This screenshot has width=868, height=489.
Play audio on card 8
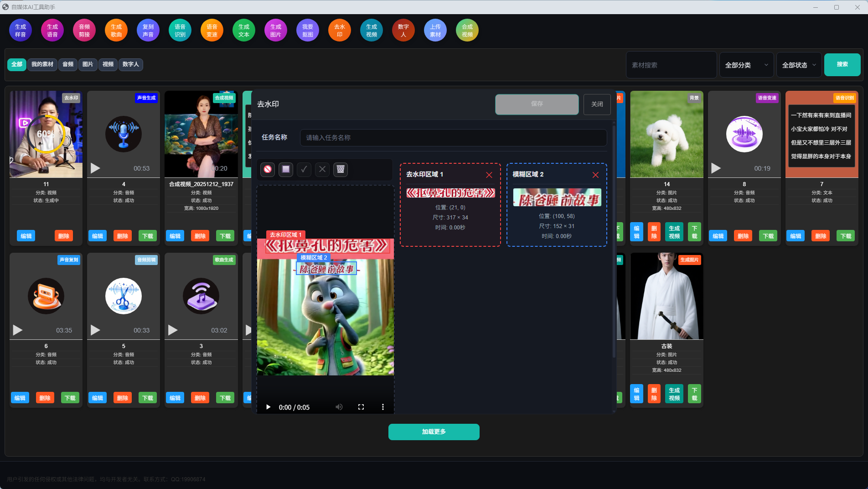click(716, 168)
